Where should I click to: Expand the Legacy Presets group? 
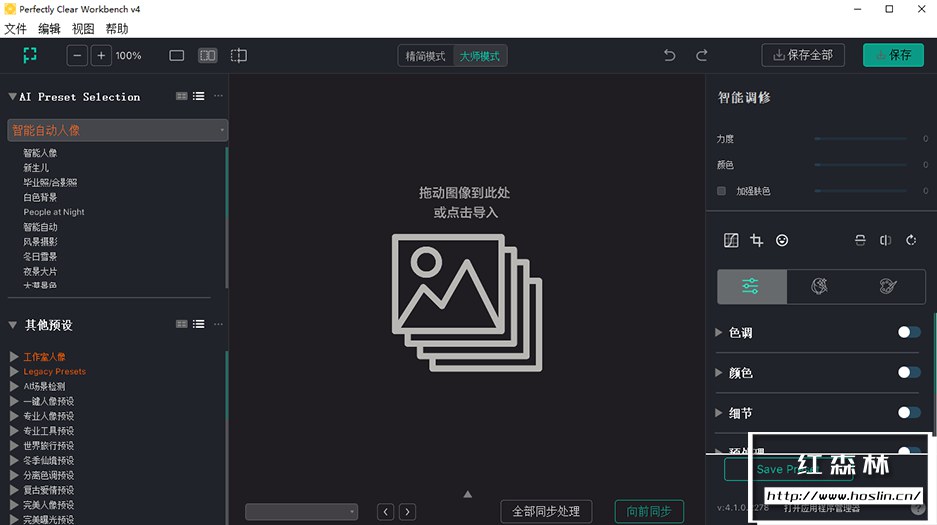click(x=14, y=372)
